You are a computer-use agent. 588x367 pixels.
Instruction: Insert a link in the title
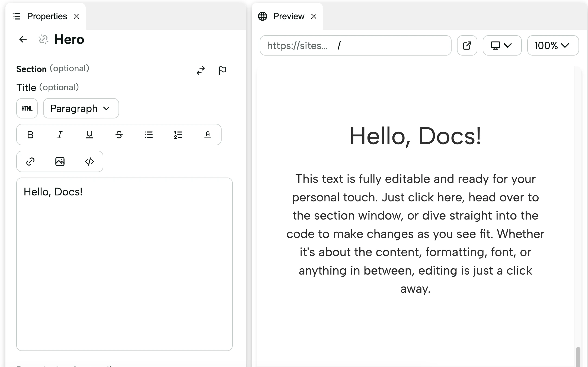30,162
